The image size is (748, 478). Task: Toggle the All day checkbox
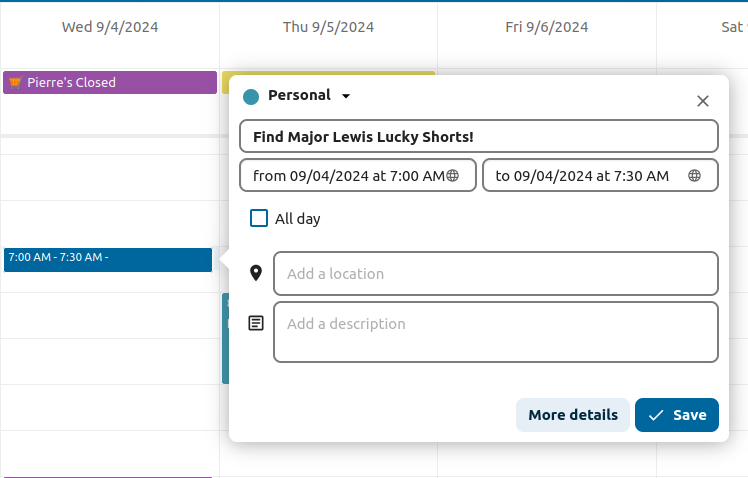point(259,218)
